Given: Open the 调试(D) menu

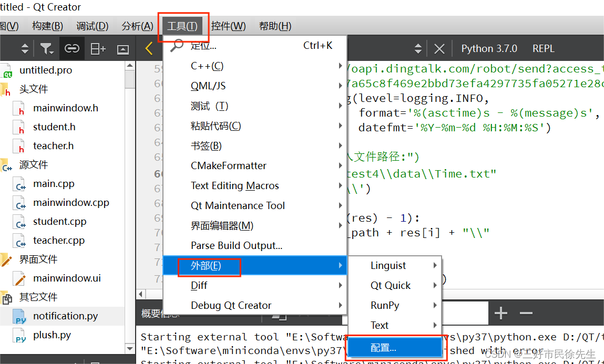Looking at the screenshot, I should (93, 26).
